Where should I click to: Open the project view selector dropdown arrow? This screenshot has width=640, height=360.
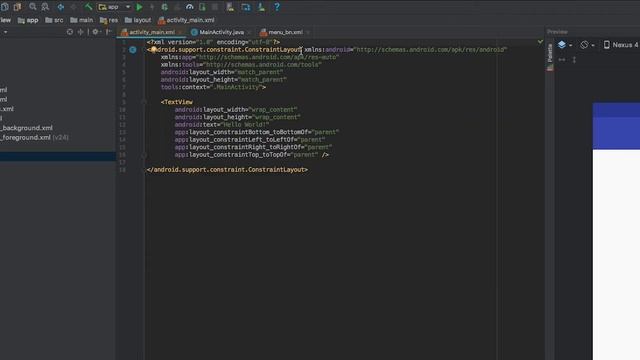point(5,32)
